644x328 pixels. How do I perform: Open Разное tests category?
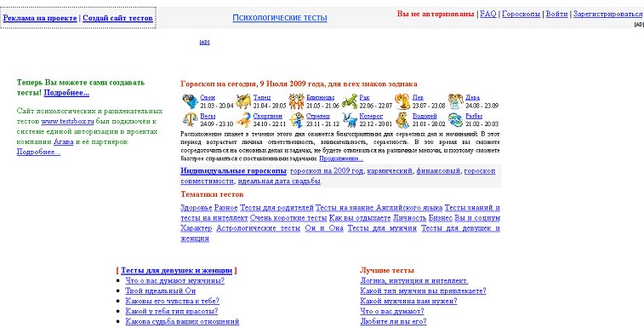click(226, 208)
